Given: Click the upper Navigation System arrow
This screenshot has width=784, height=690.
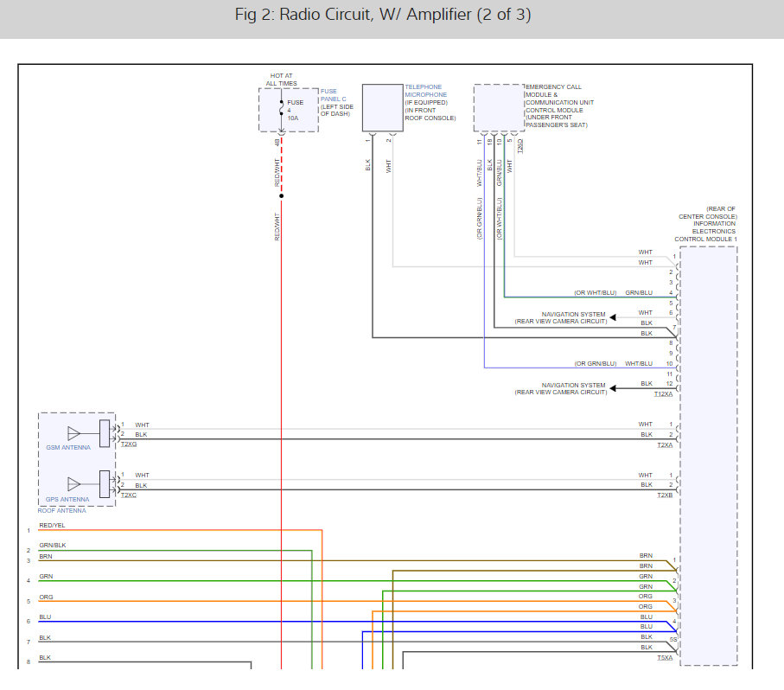Looking at the screenshot, I should [x=613, y=317].
